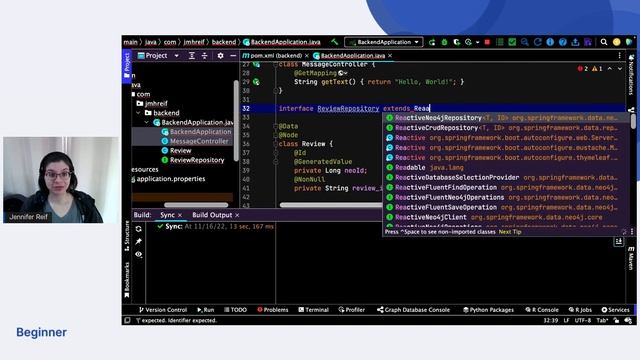
Task: Hide the Project panel with minus icon
Action: [233, 56]
